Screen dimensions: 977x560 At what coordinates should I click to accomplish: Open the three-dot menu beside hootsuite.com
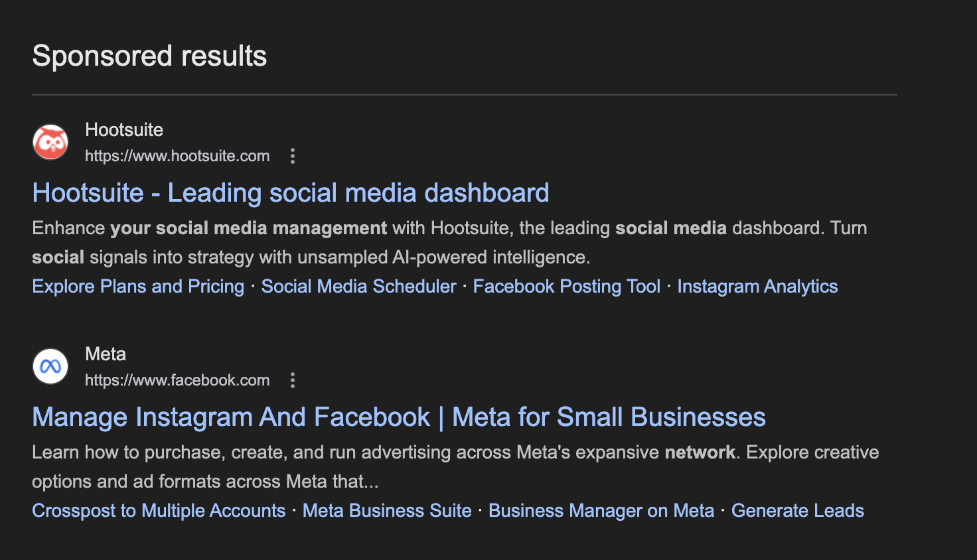pos(293,156)
